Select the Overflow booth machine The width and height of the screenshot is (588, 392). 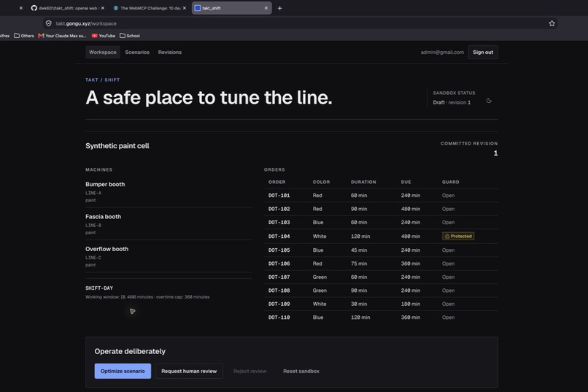(x=107, y=249)
